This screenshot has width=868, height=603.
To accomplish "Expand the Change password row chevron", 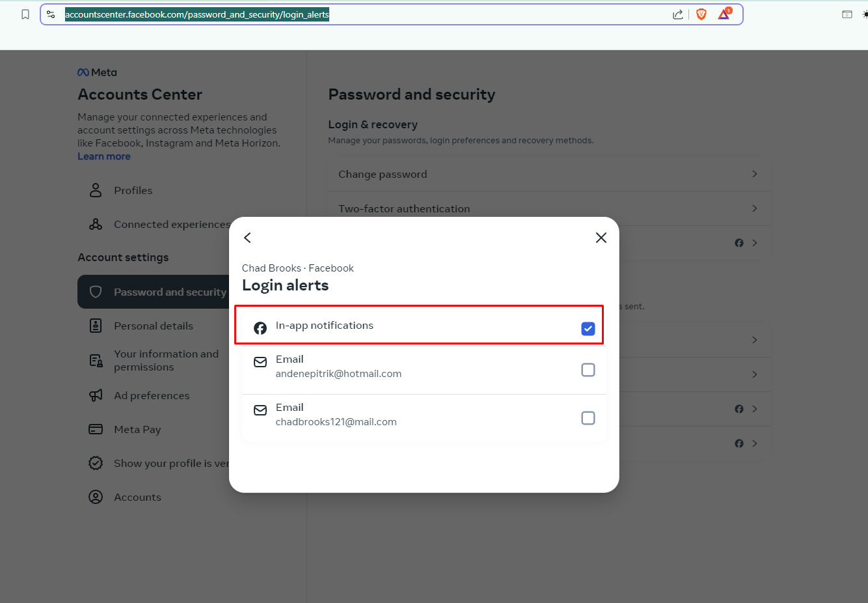I will [x=754, y=174].
